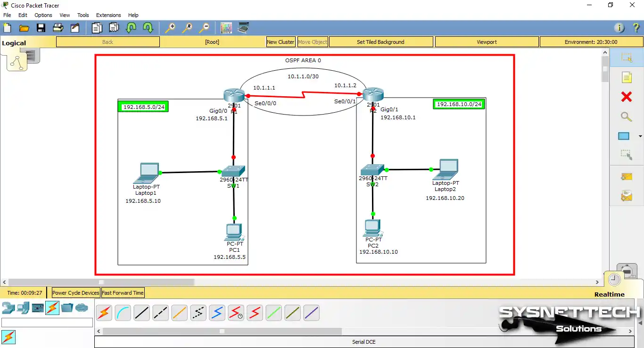The height and width of the screenshot is (348, 644).
Task: Select Multiuser Connection cloud category icon
Action: [82, 308]
